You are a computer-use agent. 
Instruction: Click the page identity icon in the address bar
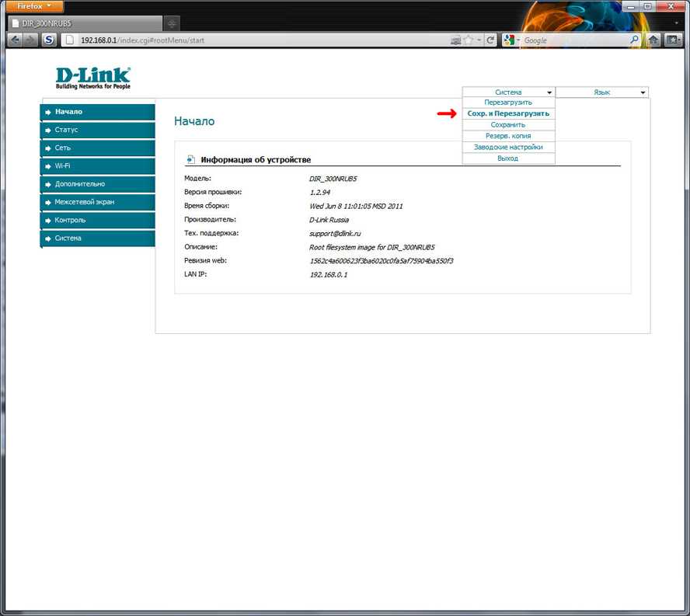pos(69,40)
